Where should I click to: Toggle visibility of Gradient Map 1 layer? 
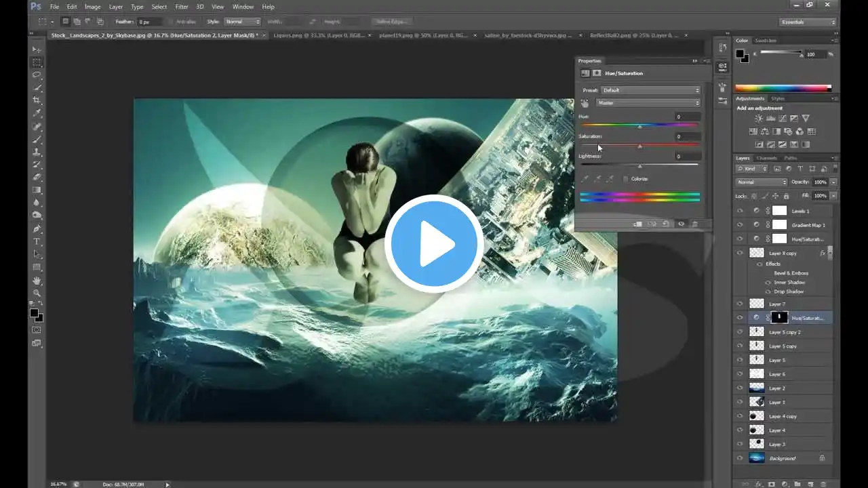(740, 225)
